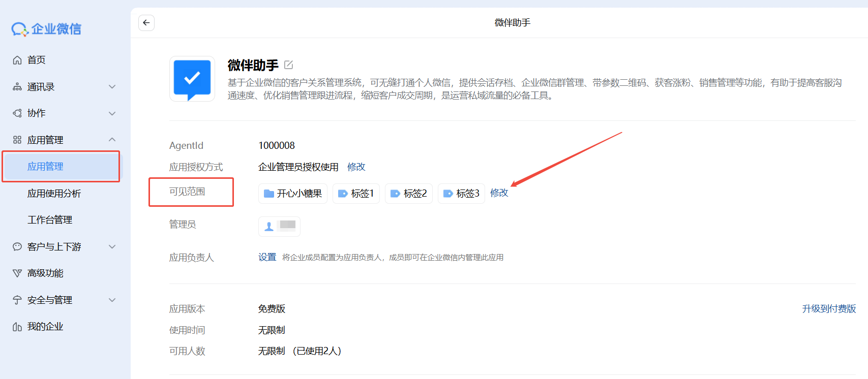Click the 开心小糖果 department chip
The width and height of the screenshot is (868, 379).
[293, 194]
